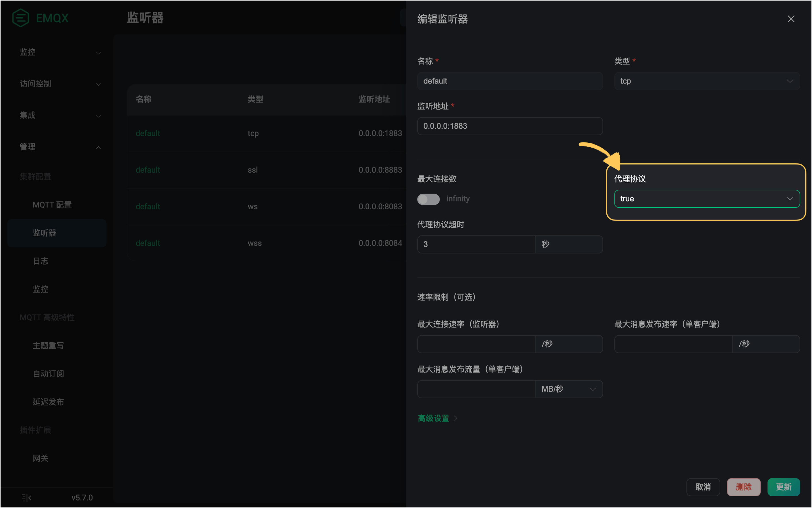Viewport: 812px width, 508px height.
Task: Click 0.0.0.0:8084 address cell
Action: 380,243
